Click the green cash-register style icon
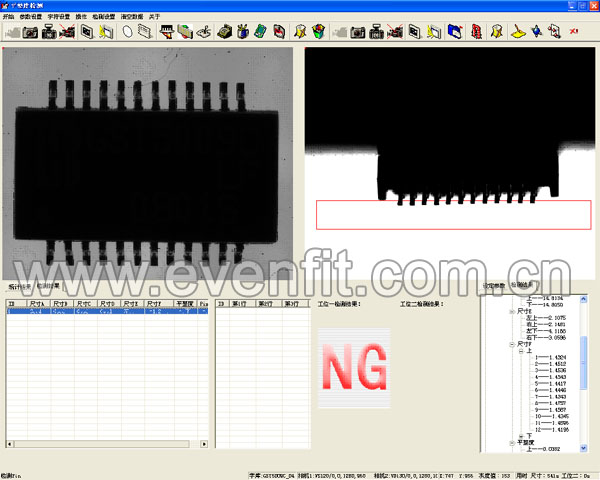 click(x=226, y=32)
